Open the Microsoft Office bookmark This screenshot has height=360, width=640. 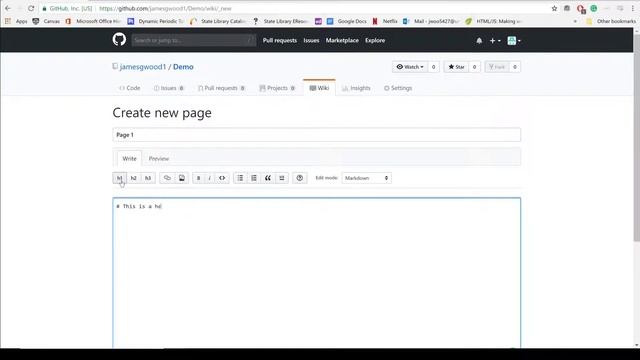coord(93,21)
